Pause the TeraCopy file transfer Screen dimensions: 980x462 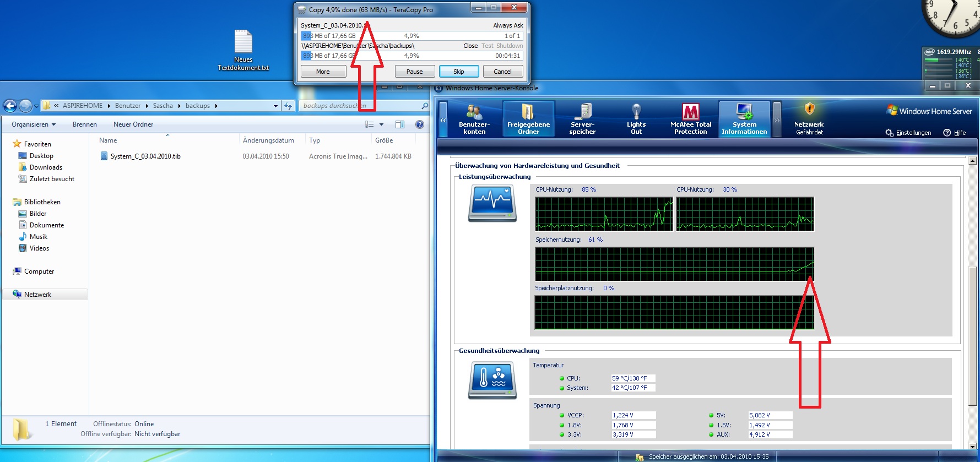click(414, 72)
